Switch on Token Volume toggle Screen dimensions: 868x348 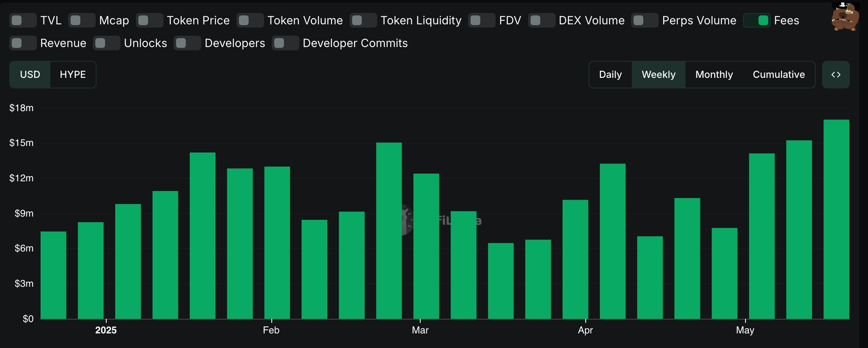point(250,20)
